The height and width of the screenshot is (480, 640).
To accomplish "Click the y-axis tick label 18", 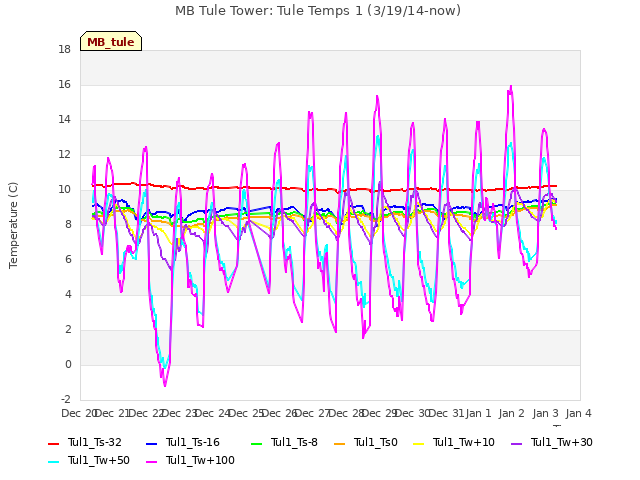I will 64,49.
